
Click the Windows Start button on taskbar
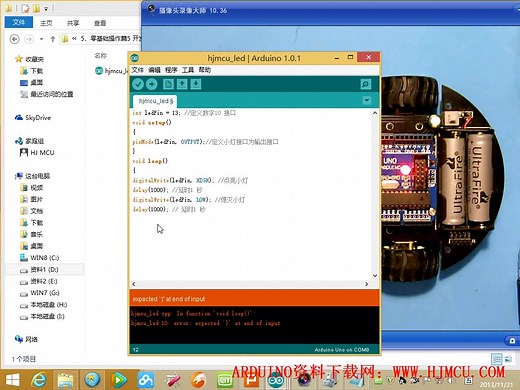(13, 380)
